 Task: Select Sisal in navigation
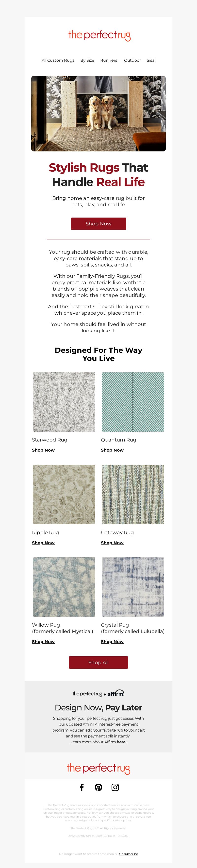click(x=151, y=60)
